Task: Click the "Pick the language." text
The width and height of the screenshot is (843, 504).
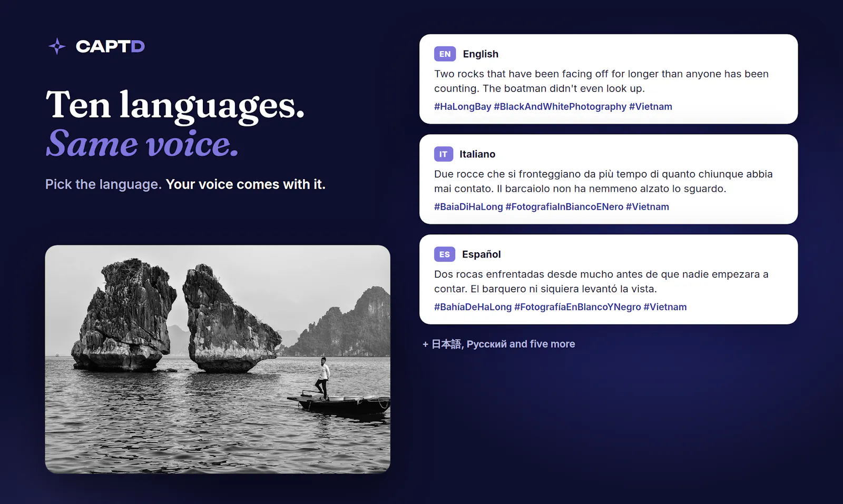Action: (103, 184)
